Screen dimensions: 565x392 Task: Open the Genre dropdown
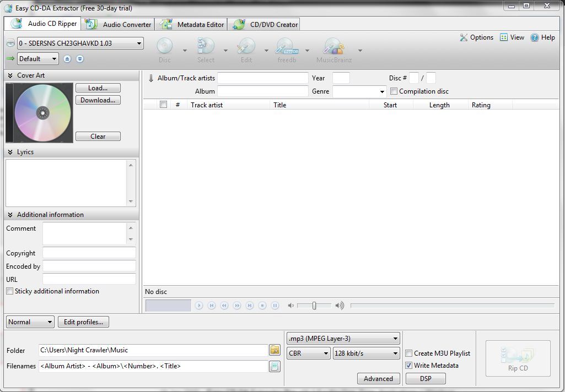tap(359, 91)
